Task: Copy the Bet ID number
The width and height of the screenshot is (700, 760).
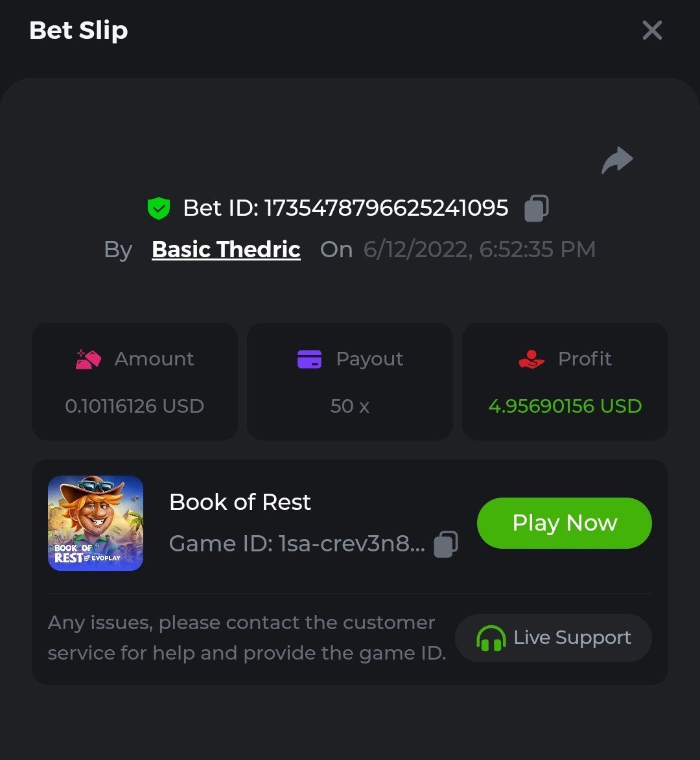Action: [536, 208]
